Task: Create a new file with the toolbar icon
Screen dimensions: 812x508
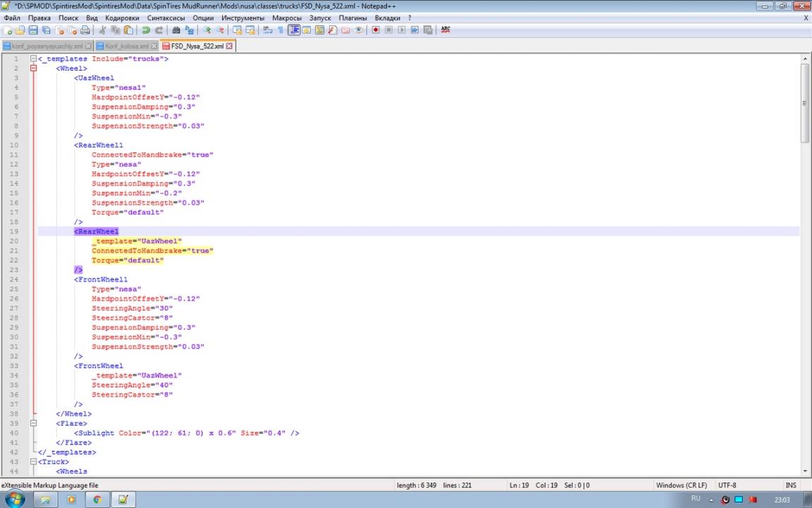Action: pyautogui.click(x=8, y=30)
